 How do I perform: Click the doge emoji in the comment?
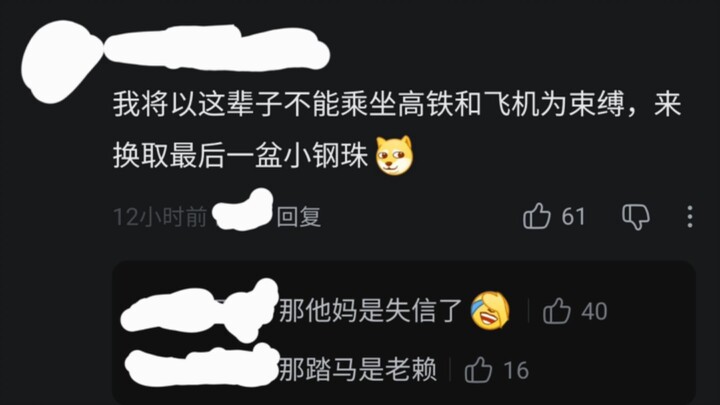tap(394, 155)
